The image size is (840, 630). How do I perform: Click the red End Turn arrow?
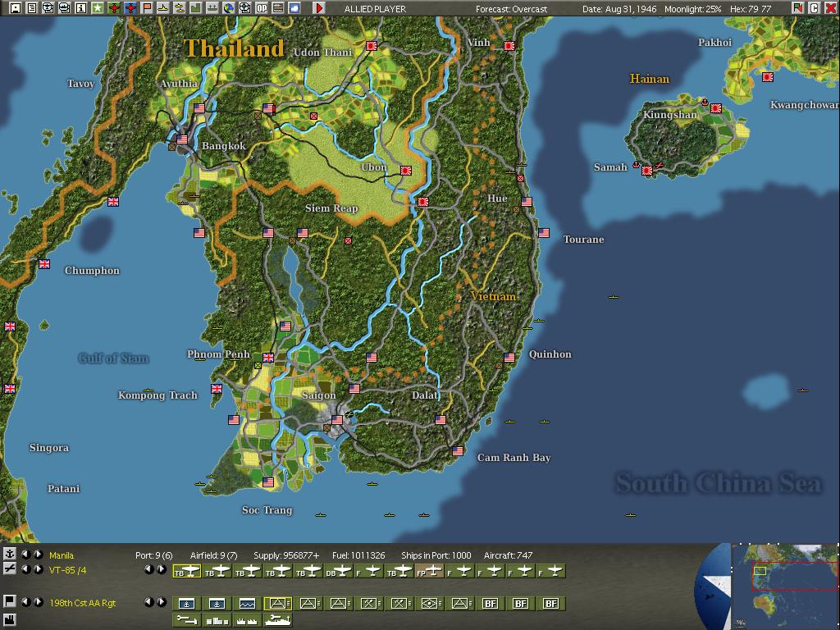click(x=319, y=8)
